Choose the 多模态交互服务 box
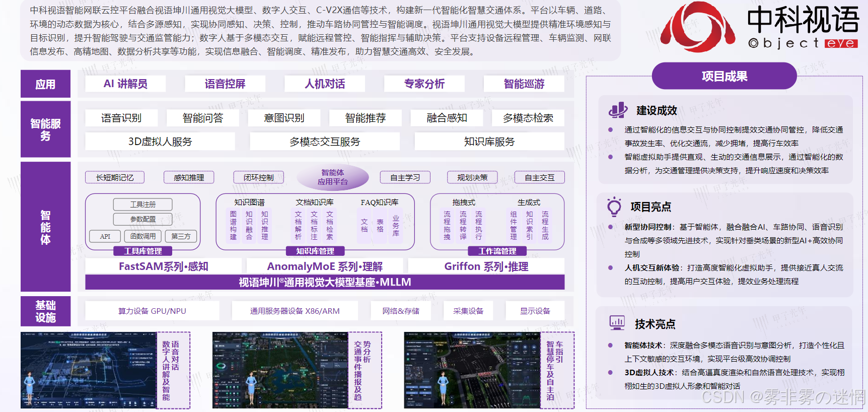 [325, 142]
